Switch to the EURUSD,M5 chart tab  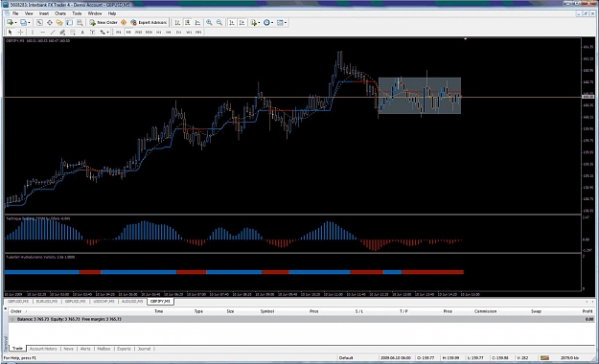[x=47, y=302]
